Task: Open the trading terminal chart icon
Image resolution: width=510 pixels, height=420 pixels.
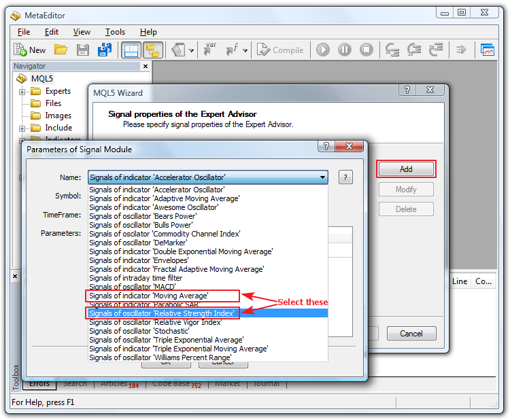Action: (488, 50)
